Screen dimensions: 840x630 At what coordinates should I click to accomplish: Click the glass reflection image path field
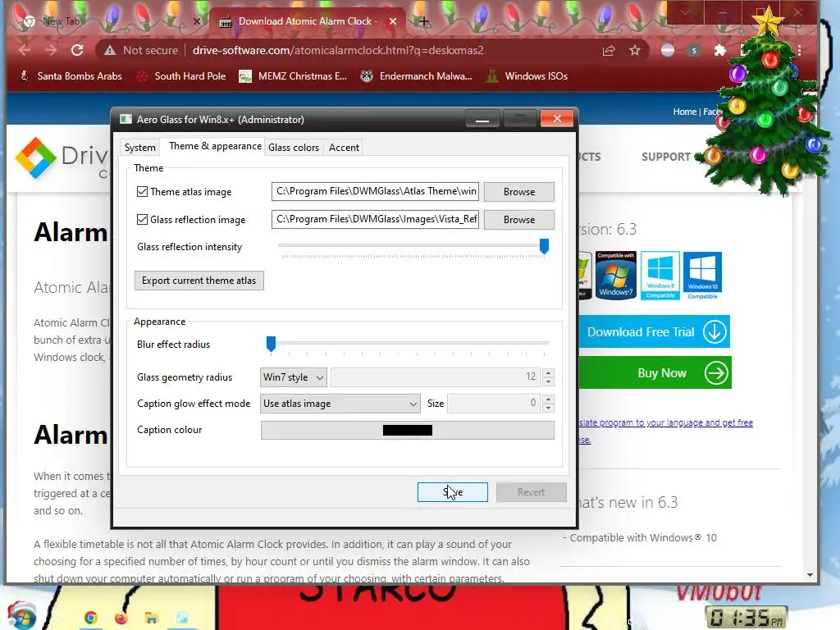point(375,219)
